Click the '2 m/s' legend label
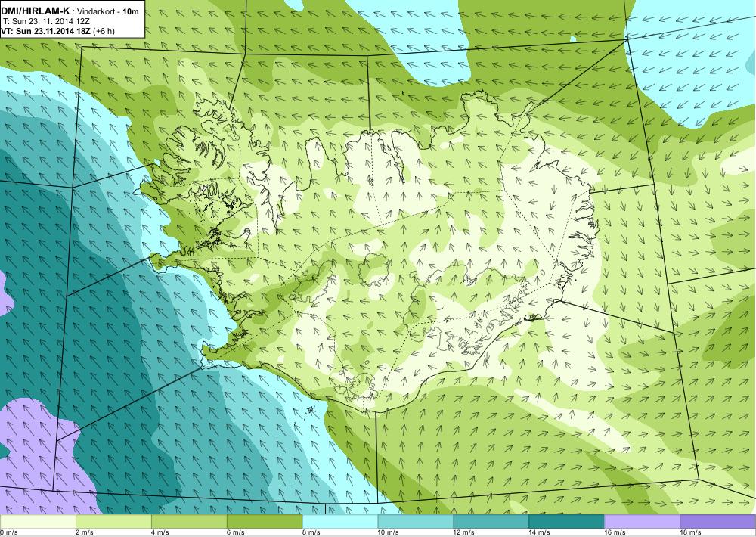 coord(85,532)
